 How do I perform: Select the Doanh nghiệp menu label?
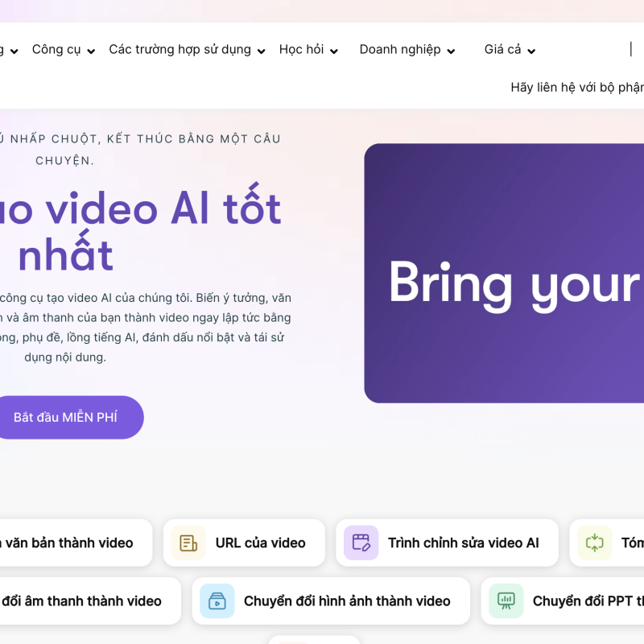[x=399, y=50]
